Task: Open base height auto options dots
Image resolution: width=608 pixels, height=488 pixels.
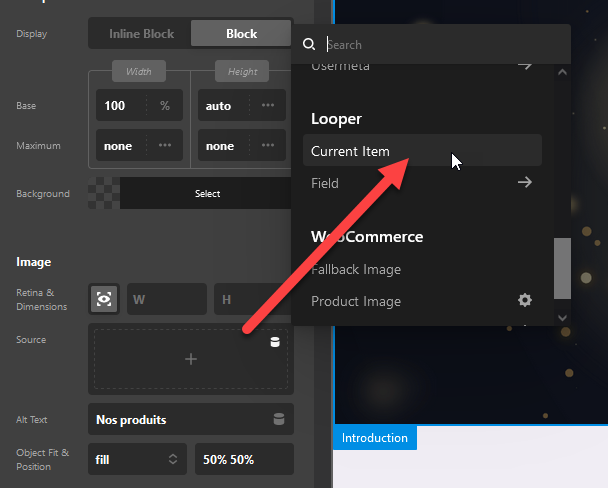Action: (x=268, y=105)
